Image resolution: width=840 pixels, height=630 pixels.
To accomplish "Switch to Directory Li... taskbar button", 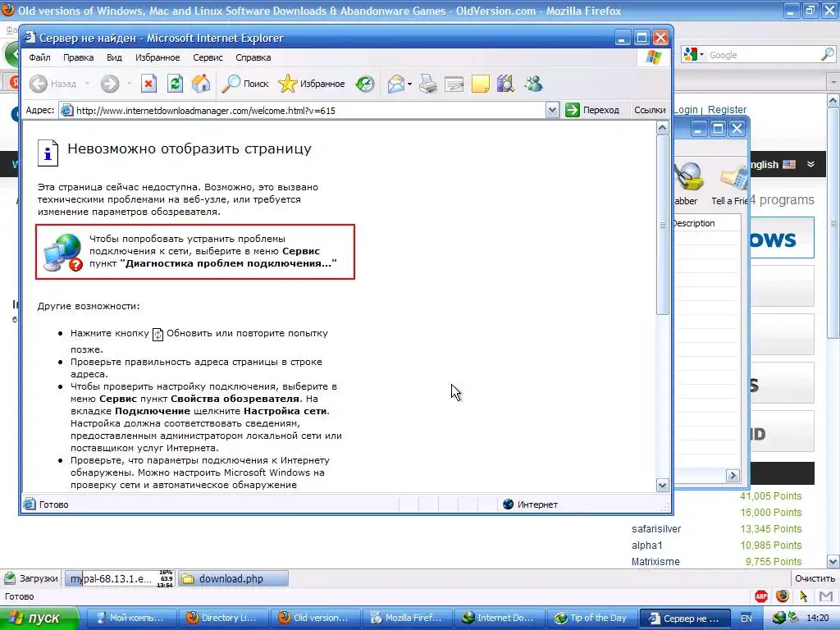I will (x=222, y=618).
